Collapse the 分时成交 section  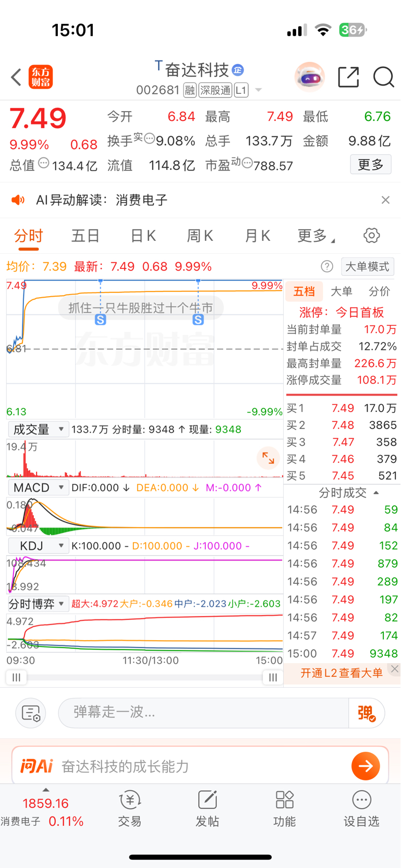376,493
